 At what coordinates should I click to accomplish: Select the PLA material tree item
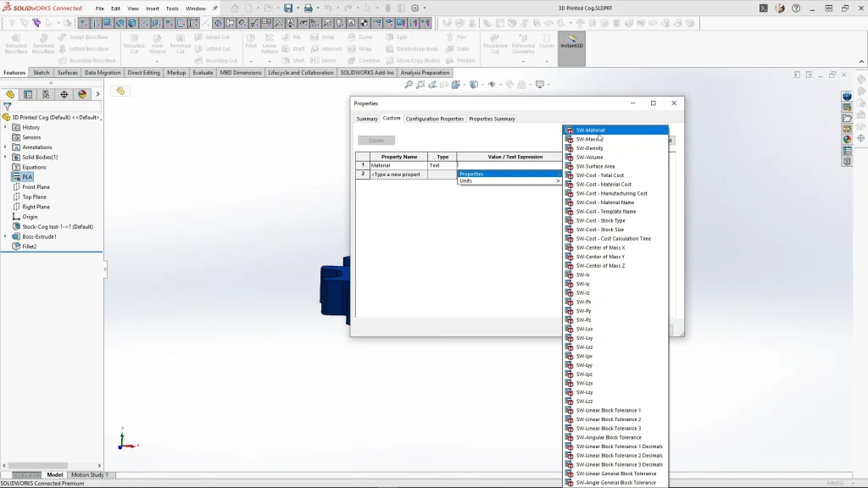tap(27, 177)
